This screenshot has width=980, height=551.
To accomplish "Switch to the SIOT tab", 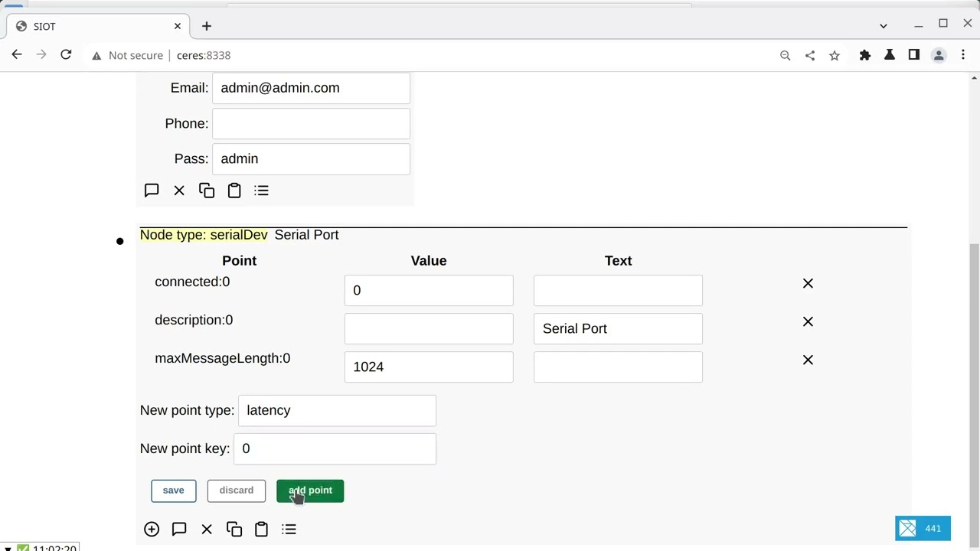I will click(x=96, y=26).
